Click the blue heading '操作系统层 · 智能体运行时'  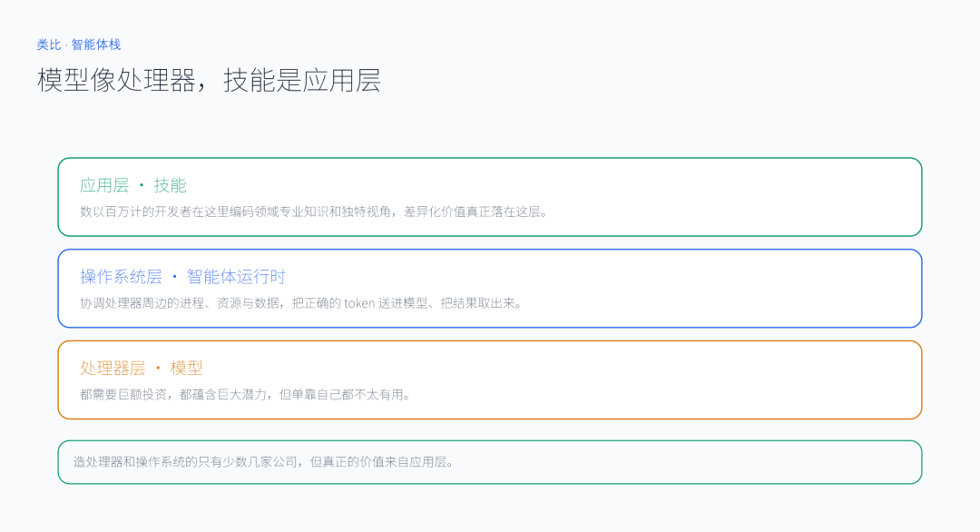click(x=182, y=277)
